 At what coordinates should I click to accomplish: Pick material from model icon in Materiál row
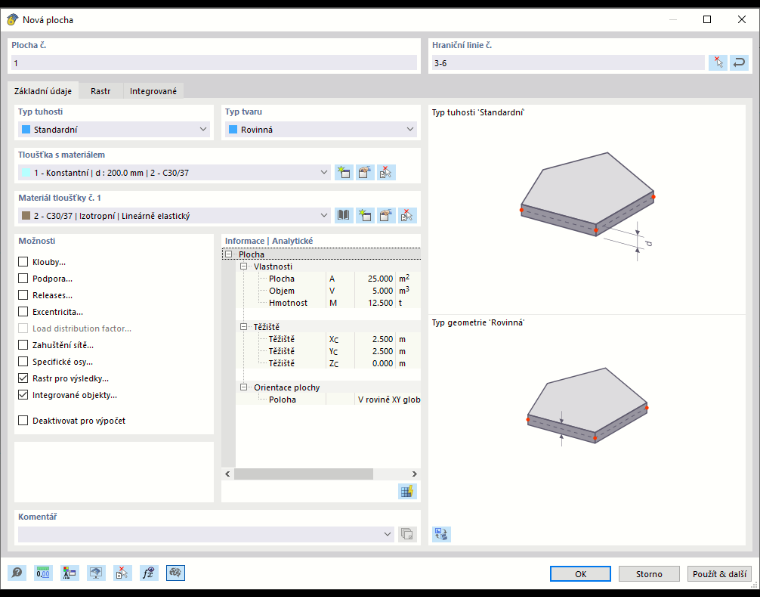pos(407,216)
